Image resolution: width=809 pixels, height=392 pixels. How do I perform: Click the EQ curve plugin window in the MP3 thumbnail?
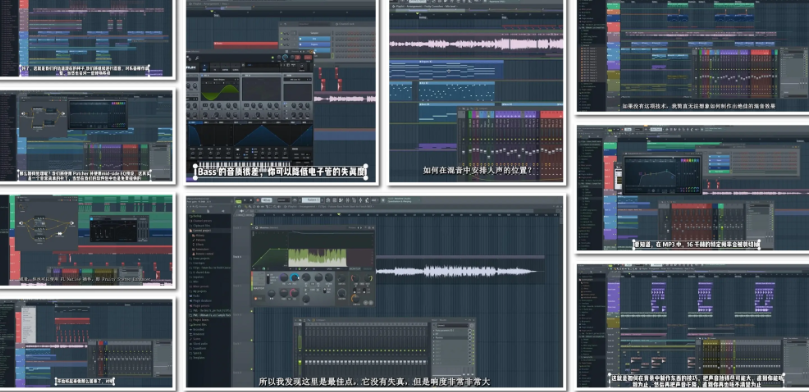click(x=663, y=175)
